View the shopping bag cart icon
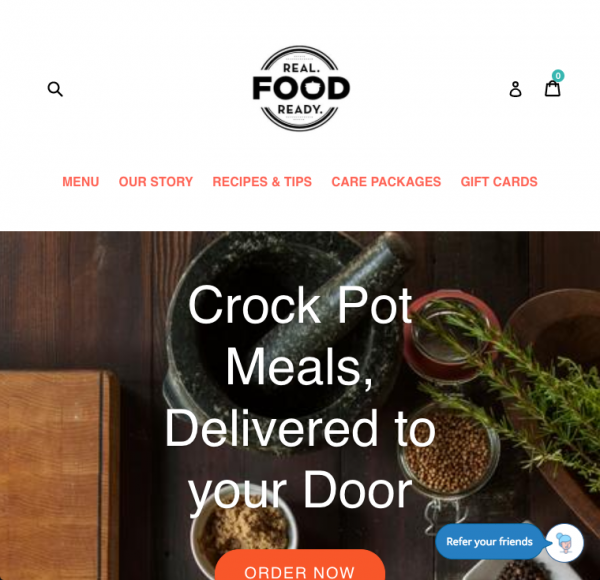The height and width of the screenshot is (580, 600). pos(553,88)
